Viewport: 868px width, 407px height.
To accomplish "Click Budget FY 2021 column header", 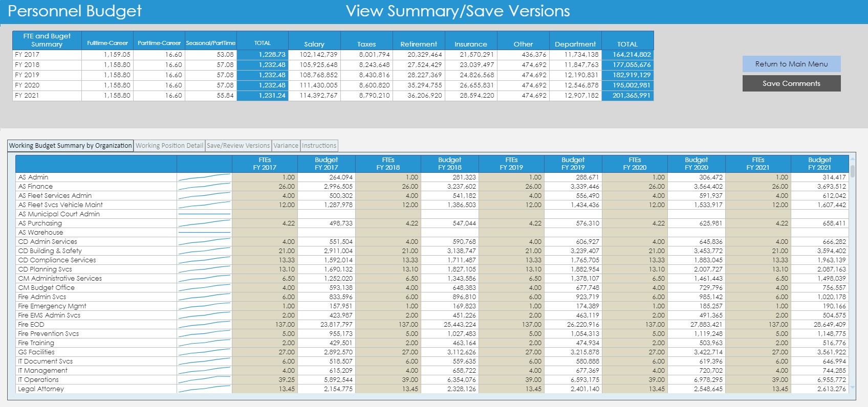I will click(x=819, y=164).
